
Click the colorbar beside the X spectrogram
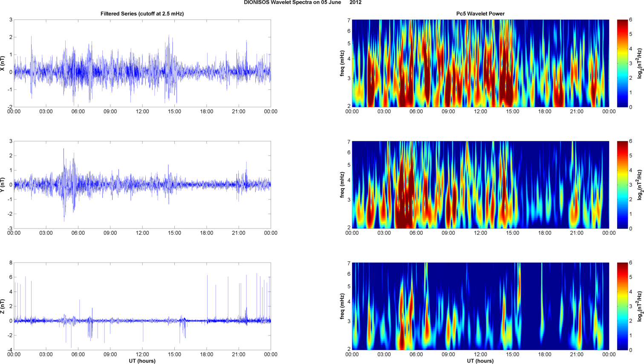click(x=622, y=63)
